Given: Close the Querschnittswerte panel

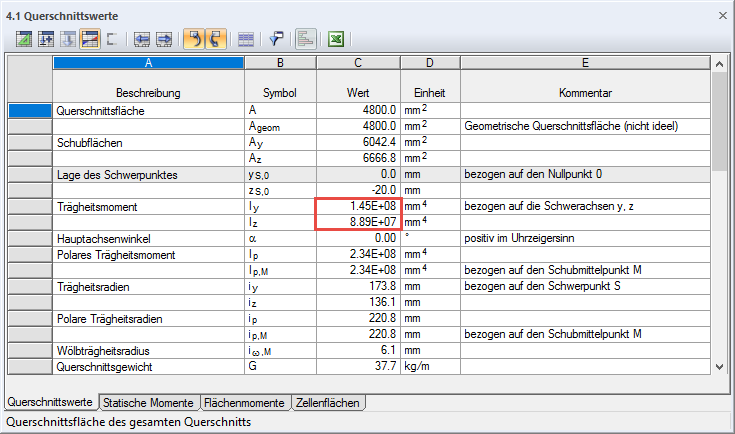Looking at the screenshot, I should (x=723, y=15).
